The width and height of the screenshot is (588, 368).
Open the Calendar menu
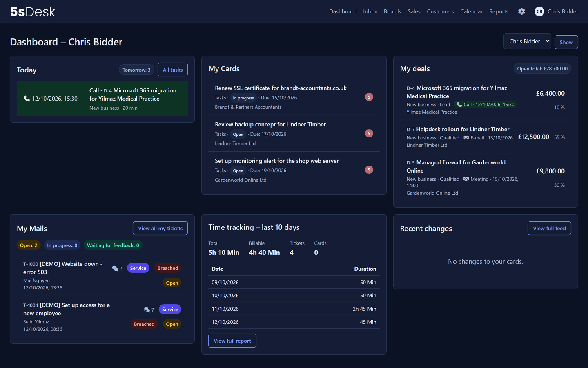point(471,11)
